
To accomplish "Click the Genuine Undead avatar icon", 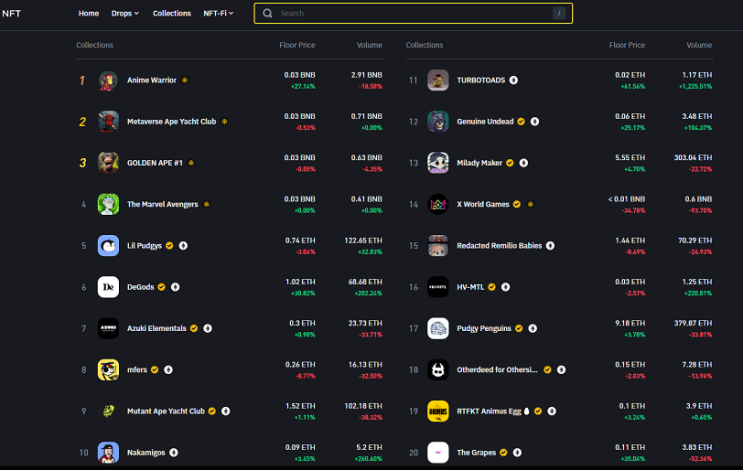I will pyautogui.click(x=438, y=122).
